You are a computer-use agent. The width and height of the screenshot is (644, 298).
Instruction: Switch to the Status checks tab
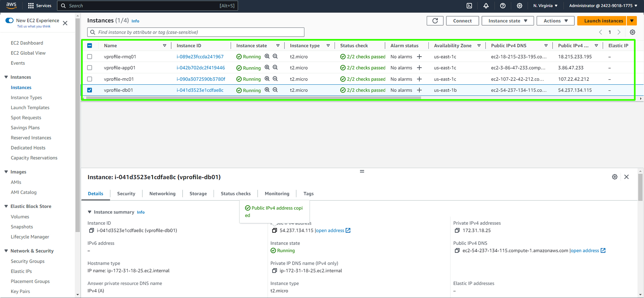[x=236, y=194]
